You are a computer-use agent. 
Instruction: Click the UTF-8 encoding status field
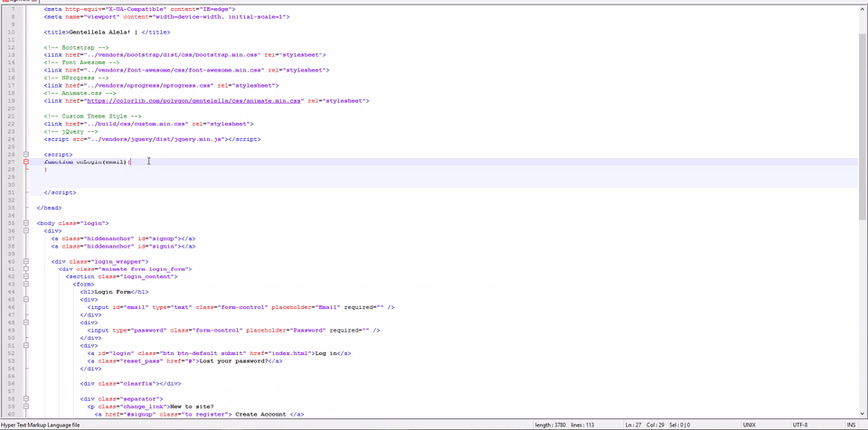(800, 425)
